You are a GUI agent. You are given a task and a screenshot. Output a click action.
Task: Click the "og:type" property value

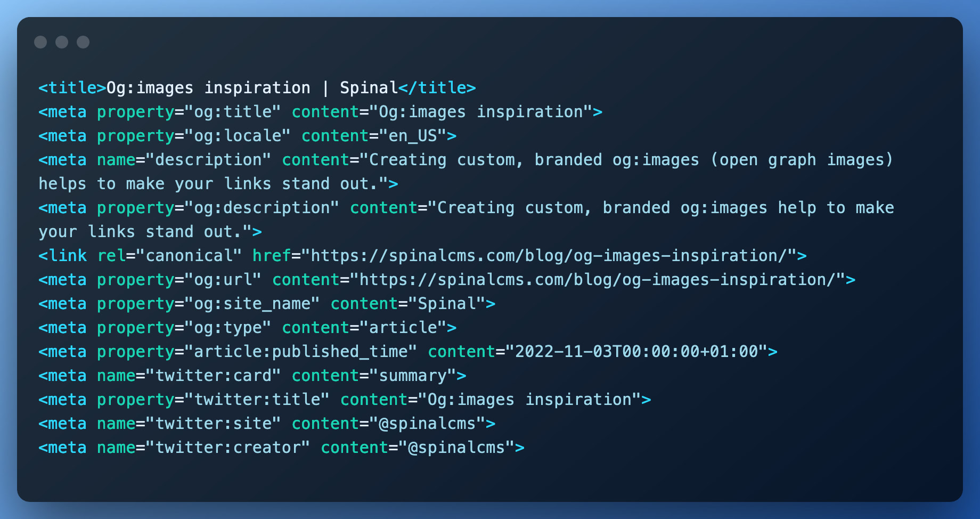point(228,327)
